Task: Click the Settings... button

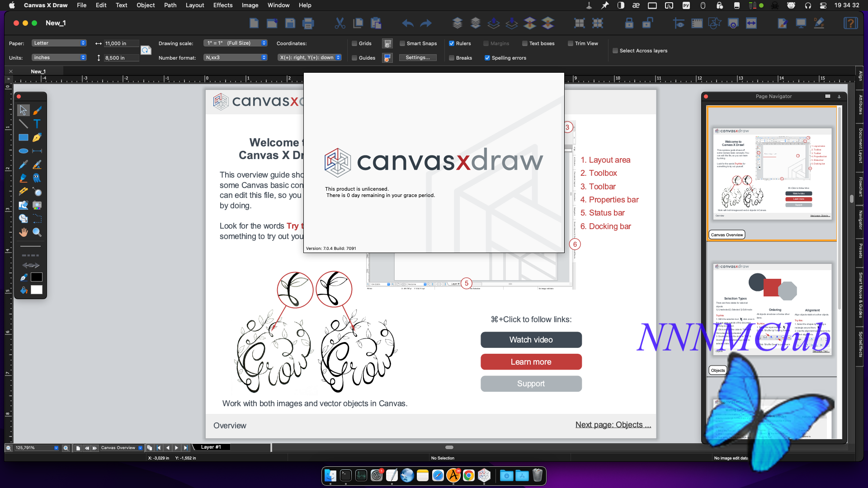Action: pos(417,57)
